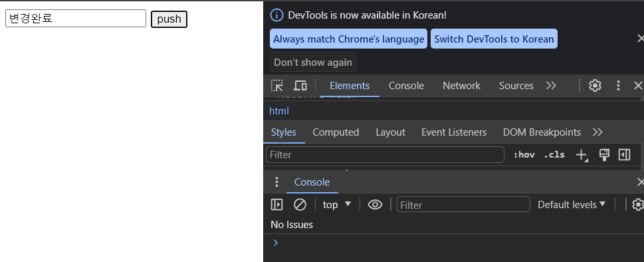Select the Computed tab

pos(336,132)
